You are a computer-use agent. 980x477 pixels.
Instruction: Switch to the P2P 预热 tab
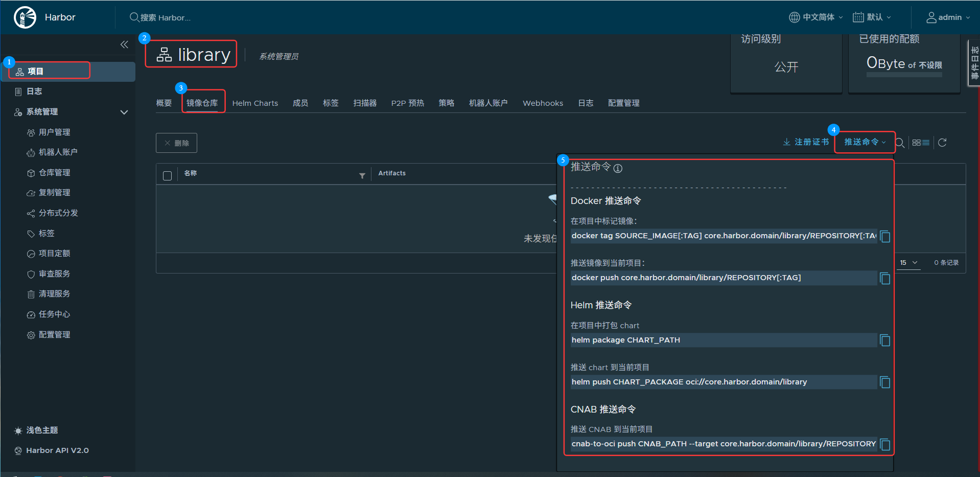pos(408,103)
